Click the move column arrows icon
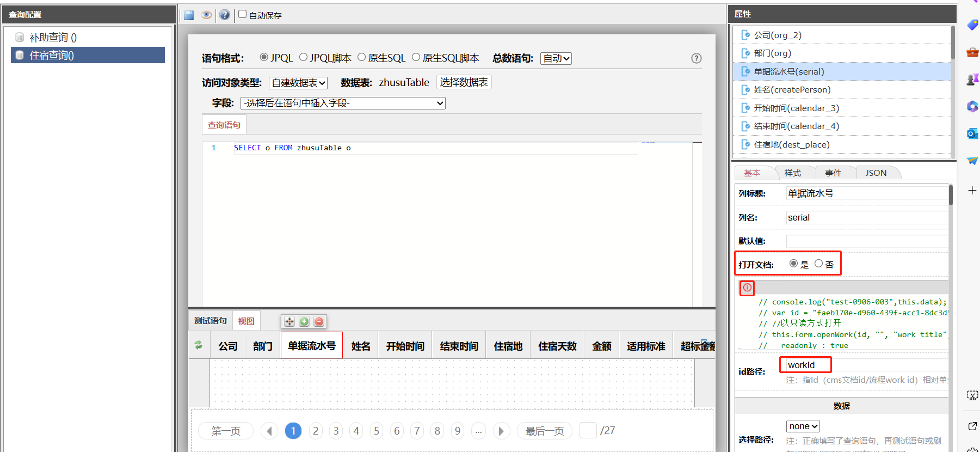This screenshot has width=980, height=452. click(x=289, y=321)
